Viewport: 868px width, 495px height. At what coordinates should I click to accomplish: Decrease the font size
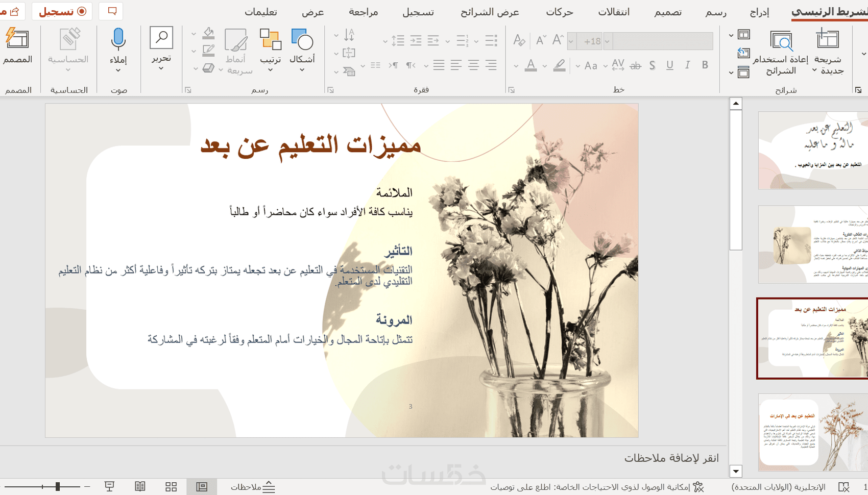[540, 40]
